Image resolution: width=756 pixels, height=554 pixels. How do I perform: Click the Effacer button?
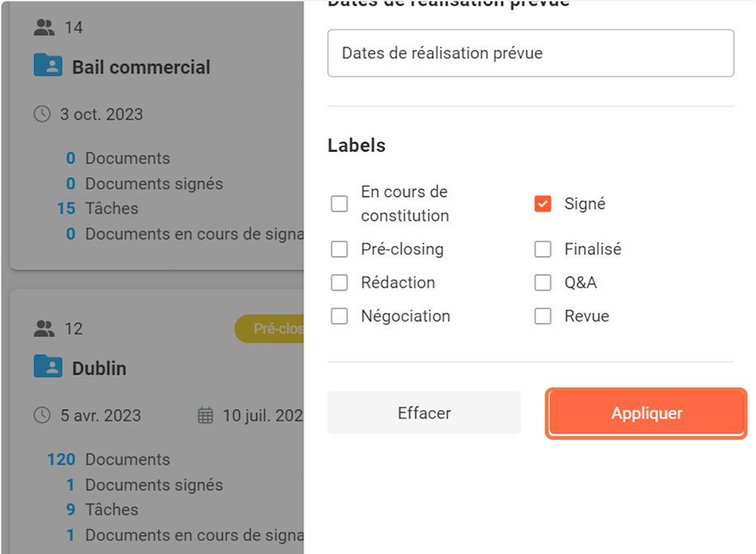[424, 413]
